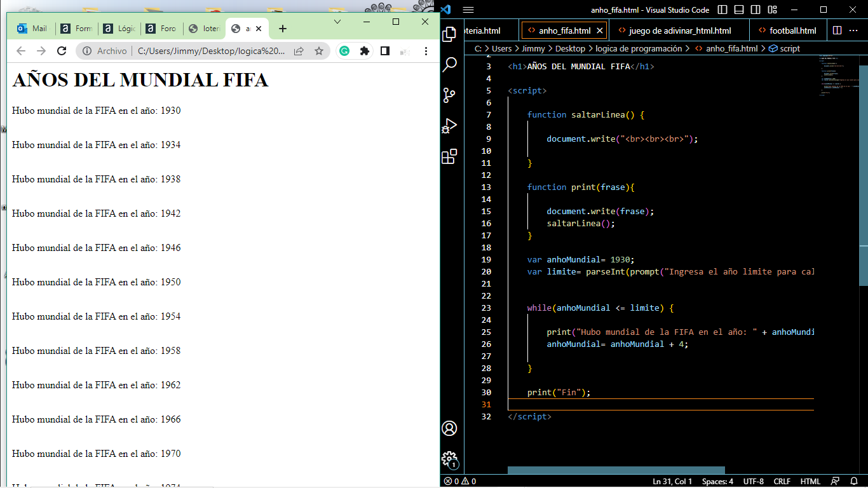868x488 pixels.
Task: Select the script breadcrumb symbol
Action: click(784, 48)
